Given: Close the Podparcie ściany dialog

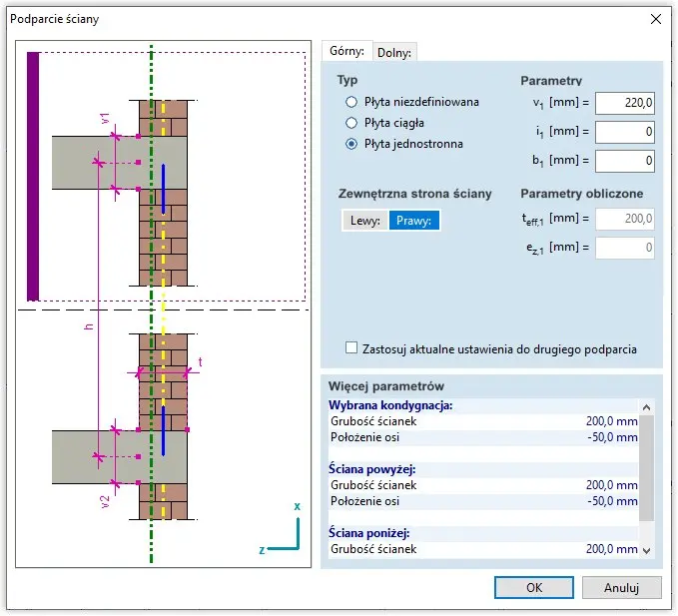Looking at the screenshot, I should pyautogui.click(x=656, y=19).
